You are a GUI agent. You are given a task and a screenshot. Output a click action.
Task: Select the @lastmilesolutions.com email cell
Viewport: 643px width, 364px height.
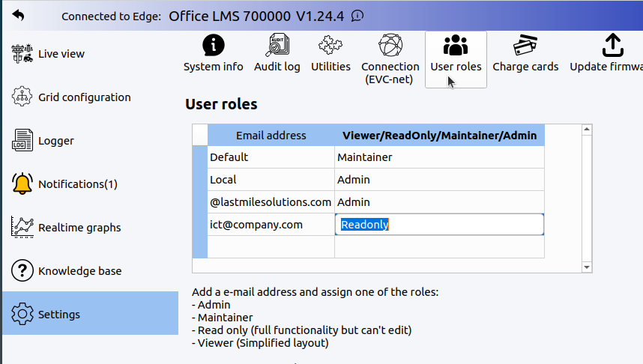pyautogui.click(x=271, y=202)
